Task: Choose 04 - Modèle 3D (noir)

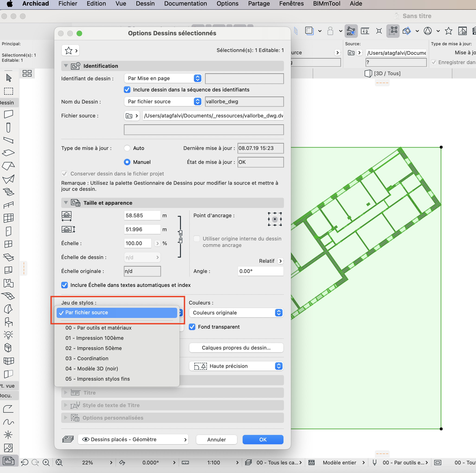Action: pyautogui.click(x=92, y=369)
